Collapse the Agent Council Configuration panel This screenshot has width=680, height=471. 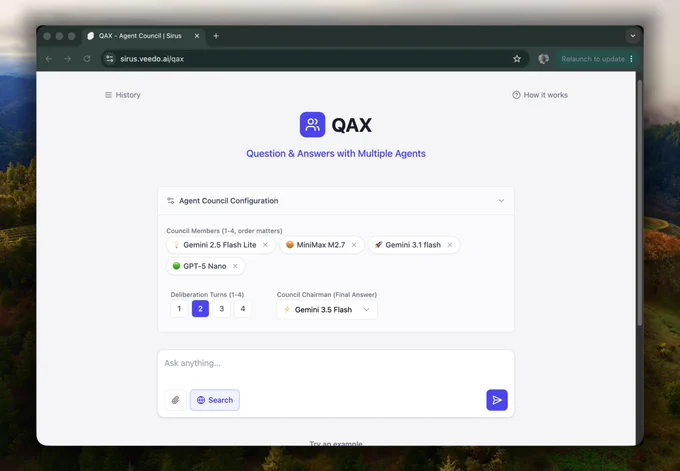pos(501,201)
